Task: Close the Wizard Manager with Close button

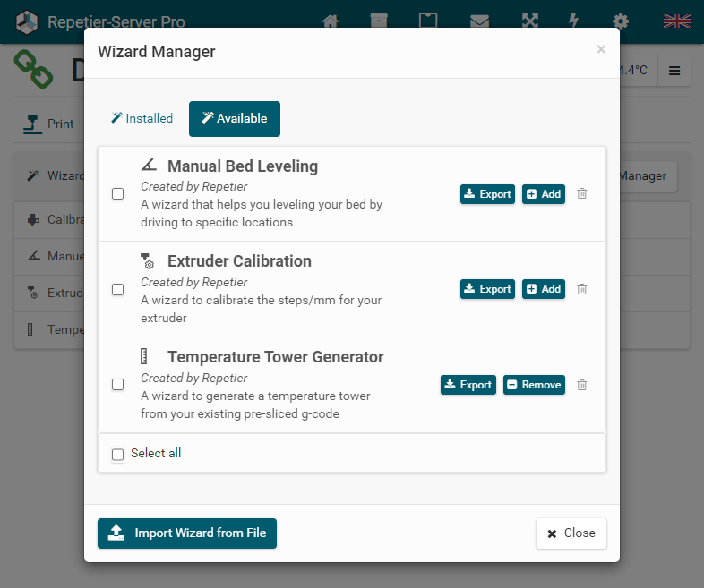Action: pyautogui.click(x=571, y=533)
